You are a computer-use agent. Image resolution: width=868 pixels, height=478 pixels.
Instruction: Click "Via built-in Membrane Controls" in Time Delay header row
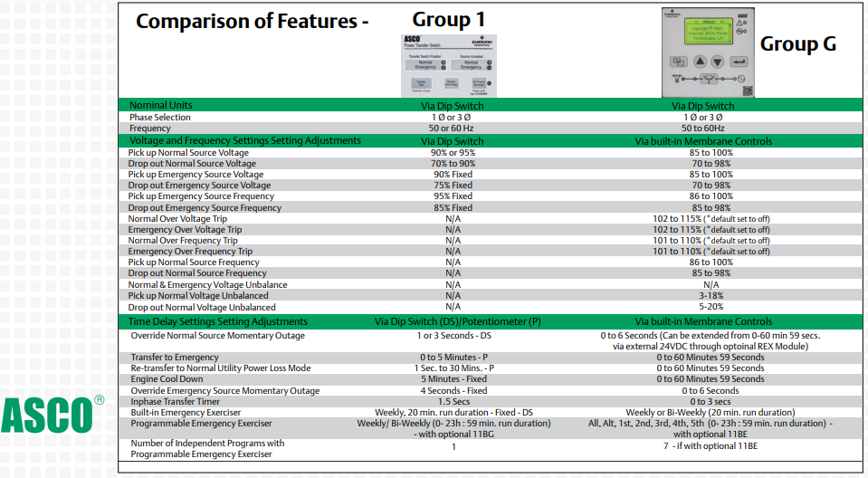pos(703,321)
